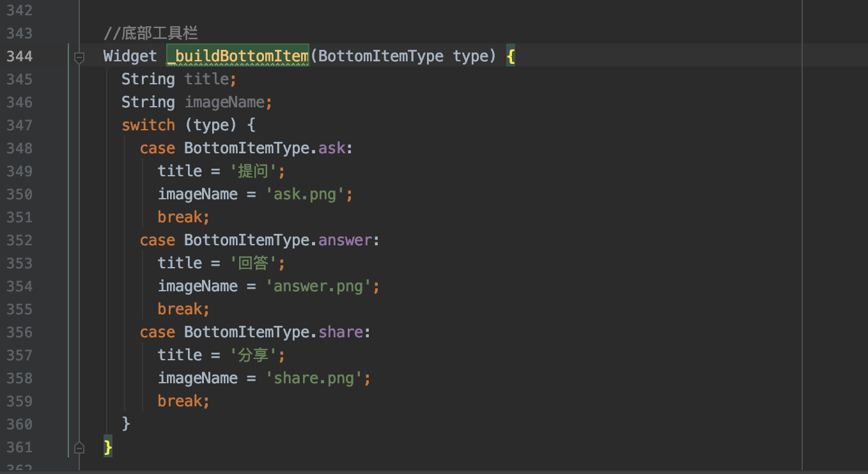Click line number 360 in the gutter
The width and height of the screenshot is (868, 474).
(x=20, y=424)
